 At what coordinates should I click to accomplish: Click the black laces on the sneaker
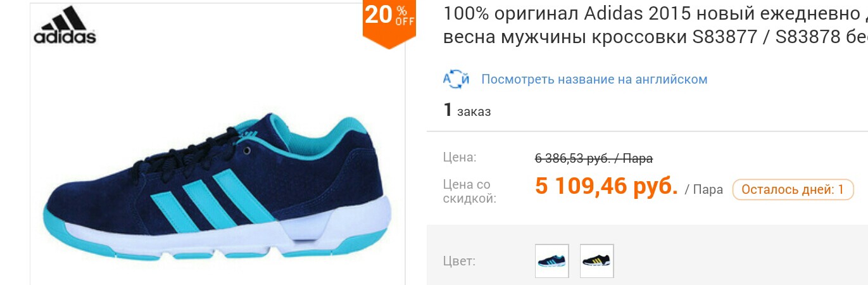point(190,152)
